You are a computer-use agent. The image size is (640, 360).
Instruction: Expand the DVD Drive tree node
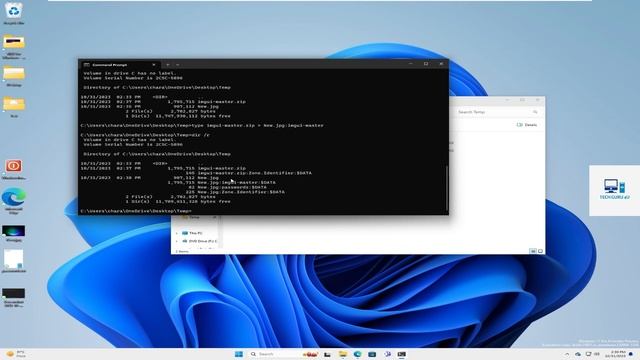click(x=176, y=241)
